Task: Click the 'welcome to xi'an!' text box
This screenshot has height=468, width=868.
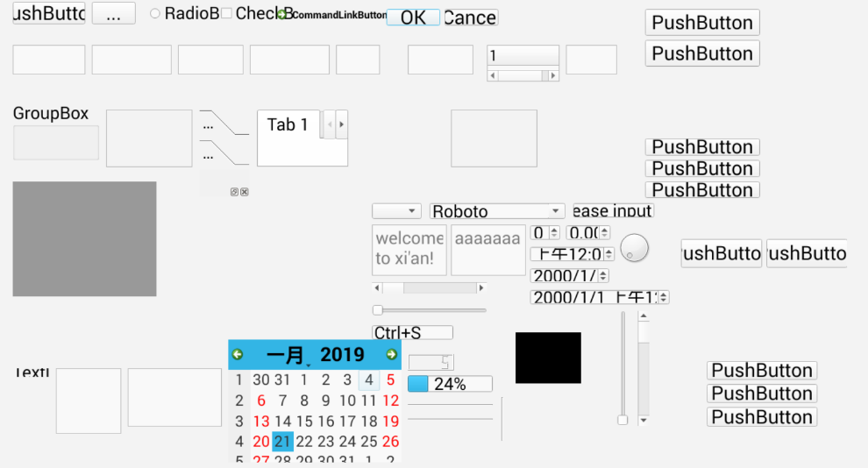Action: pyautogui.click(x=409, y=250)
